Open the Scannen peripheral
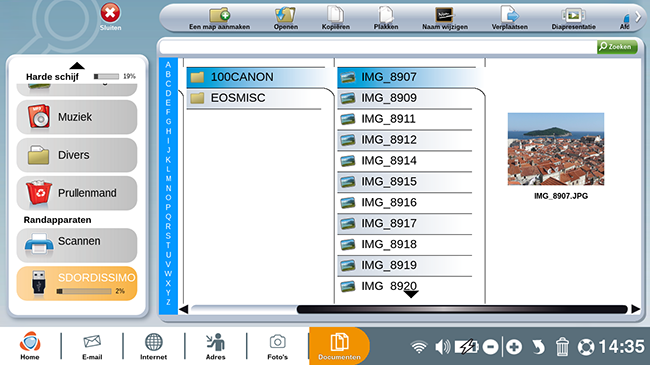Viewport: 650px width, 365px height. (x=77, y=245)
